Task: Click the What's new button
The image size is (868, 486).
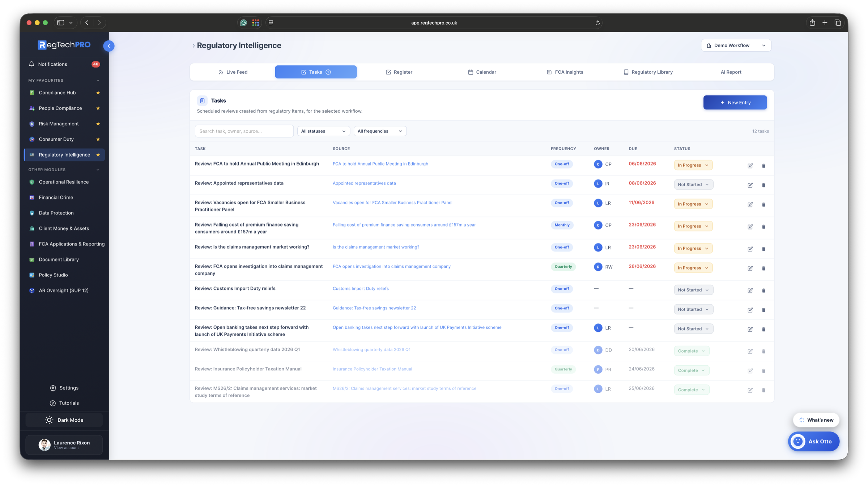Action: [x=816, y=420]
